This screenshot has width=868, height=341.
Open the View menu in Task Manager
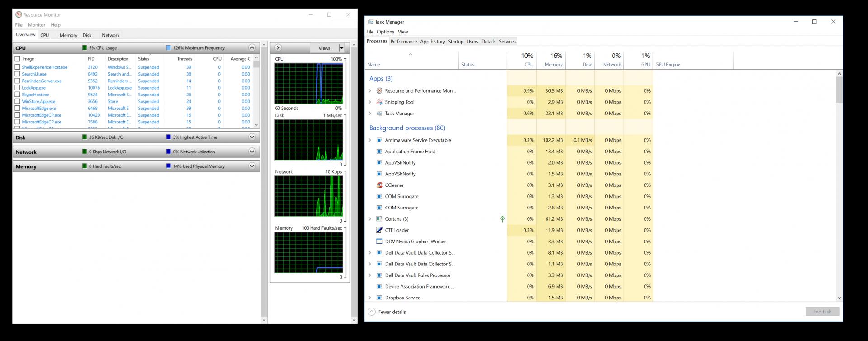tap(403, 32)
